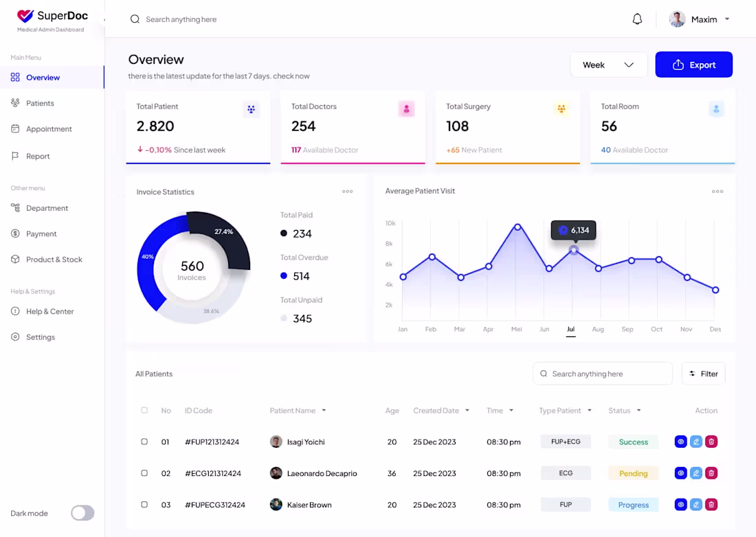
Task: Click the notification bell icon
Action: pyautogui.click(x=637, y=19)
